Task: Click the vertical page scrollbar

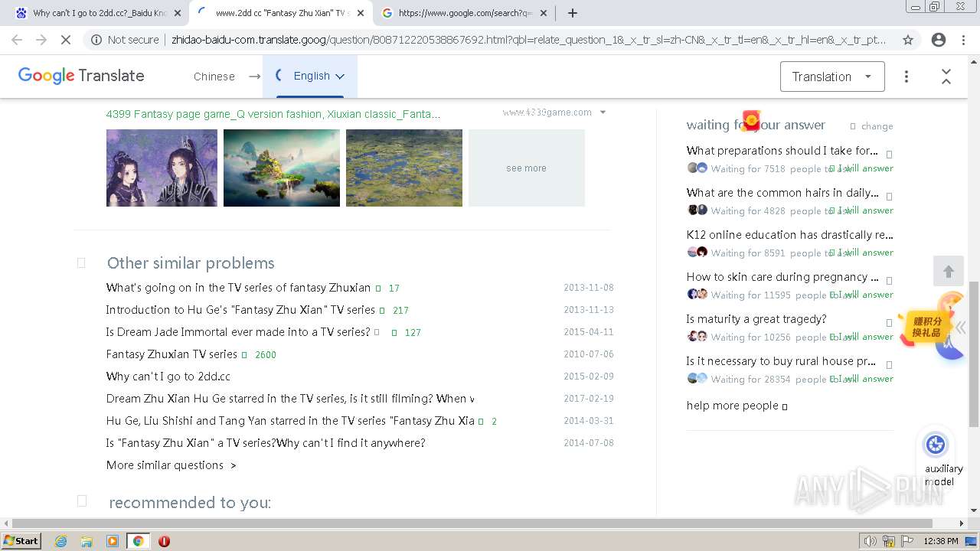Action: click(x=974, y=354)
